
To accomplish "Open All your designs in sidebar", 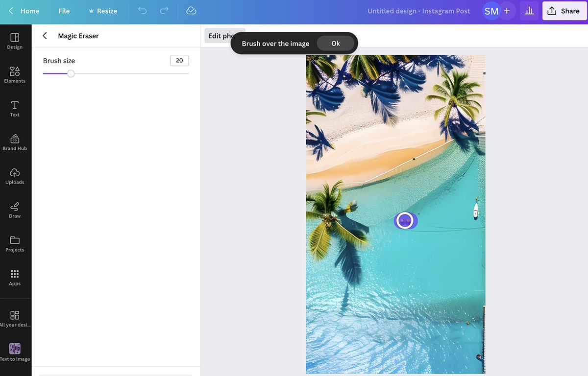I will point(15,319).
